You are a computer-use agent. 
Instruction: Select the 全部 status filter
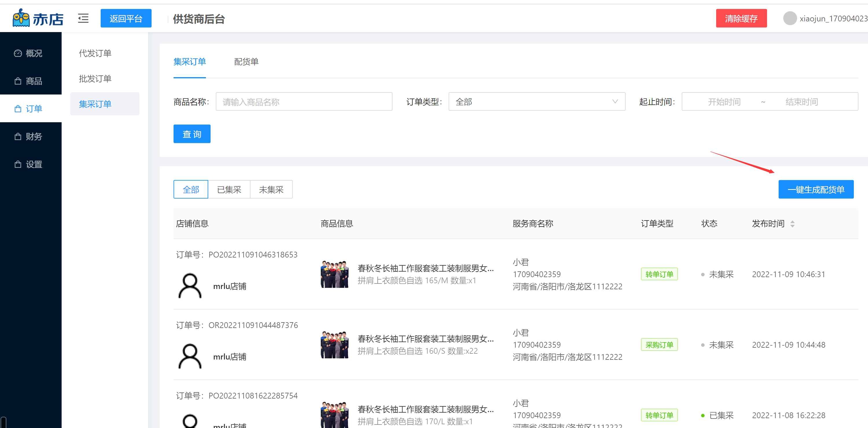pyautogui.click(x=191, y=189)
